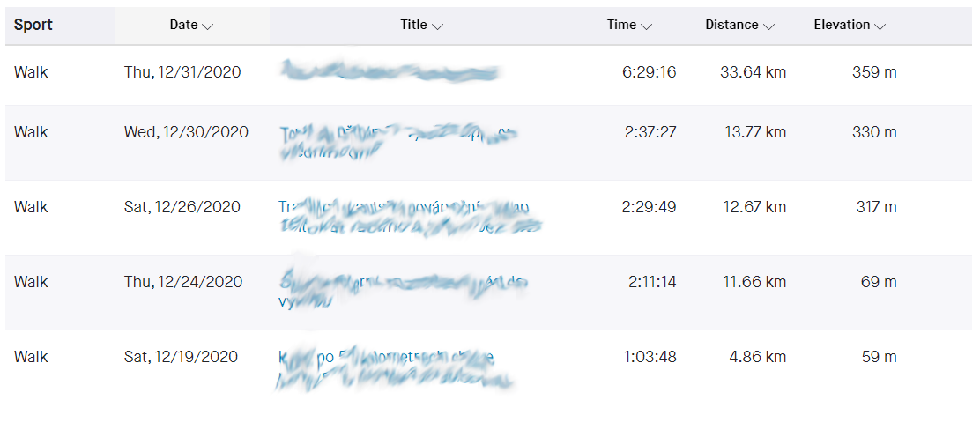Select the date cell Wed, 12/30/2020
Viewport: 980px width, 430px height.
[186, 132]
